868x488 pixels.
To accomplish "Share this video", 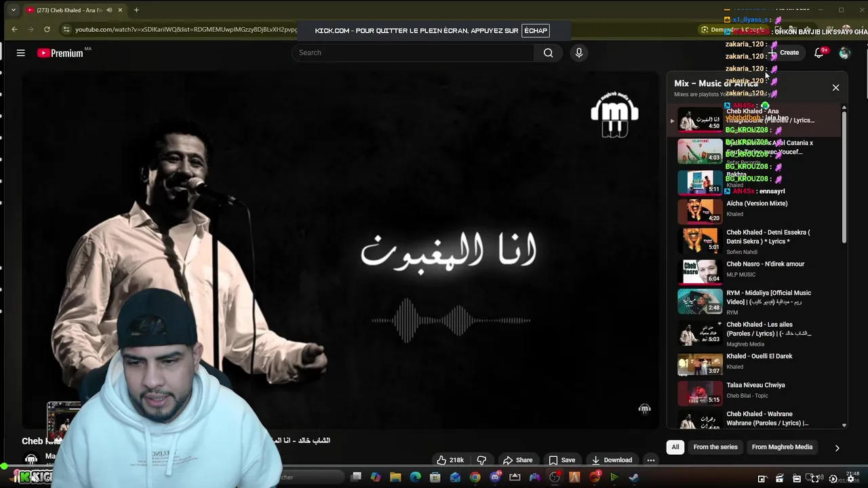I will tap(517, 460).
